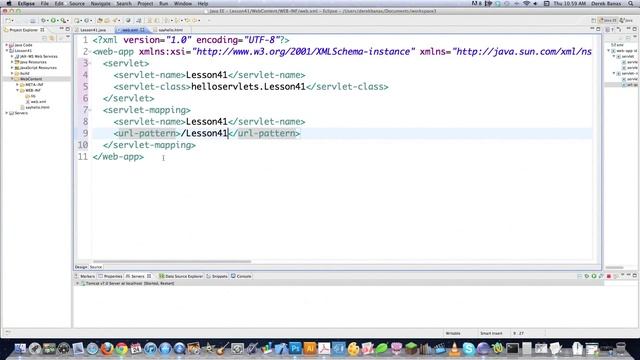The image size is (640, 360).
Task: Open the Markers view tab
Action: pos(85,276)
